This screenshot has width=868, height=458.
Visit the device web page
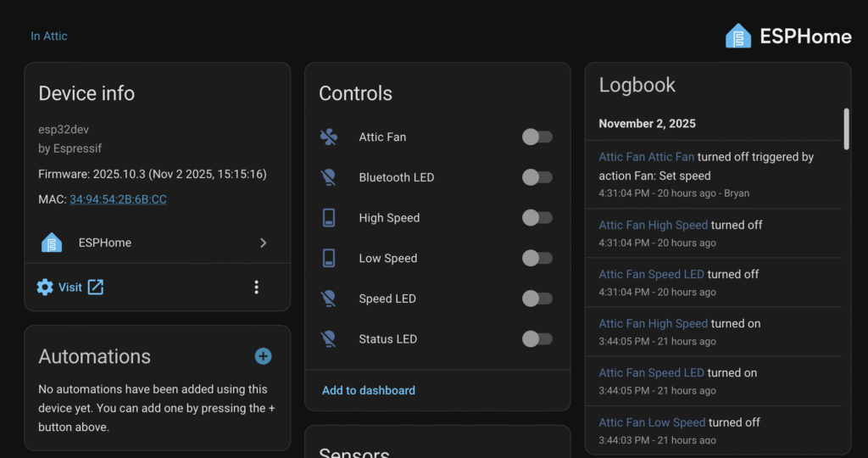(70, 288)
